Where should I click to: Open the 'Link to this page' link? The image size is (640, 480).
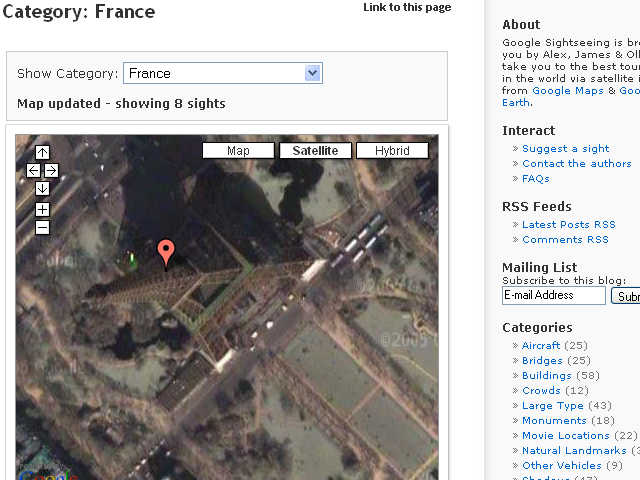point(407,7)
